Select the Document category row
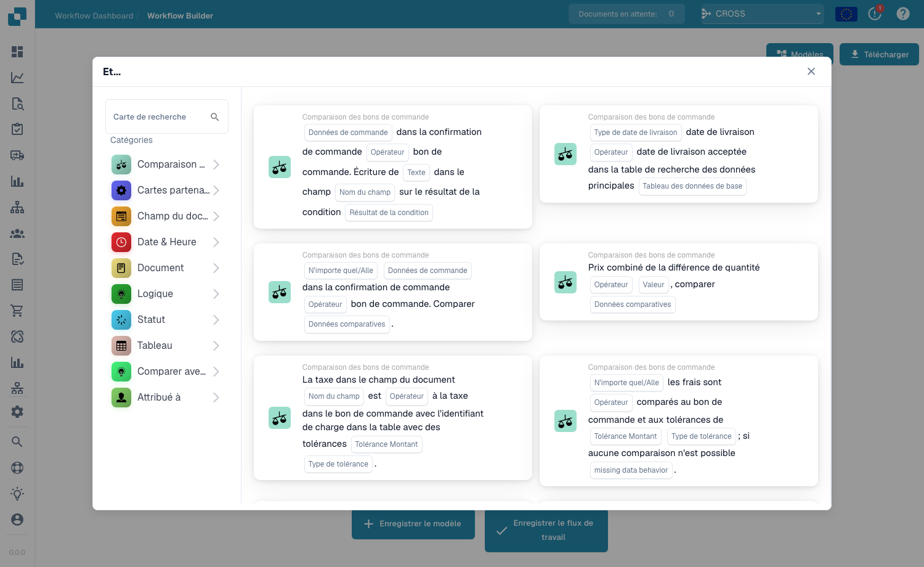 coord(166,268)
